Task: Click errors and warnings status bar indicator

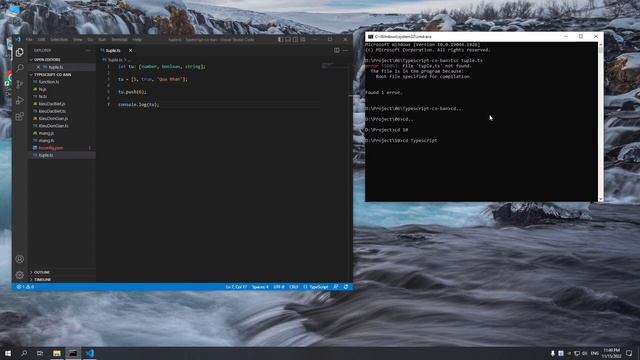Action: pos(25,287)
